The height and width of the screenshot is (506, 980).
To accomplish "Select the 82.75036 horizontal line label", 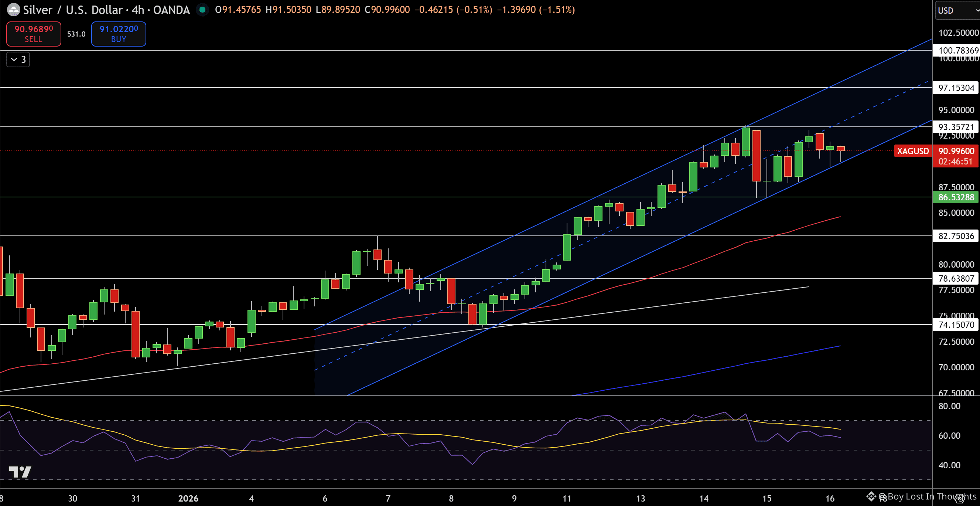I will pyautogui.click(x=956, y=236).
